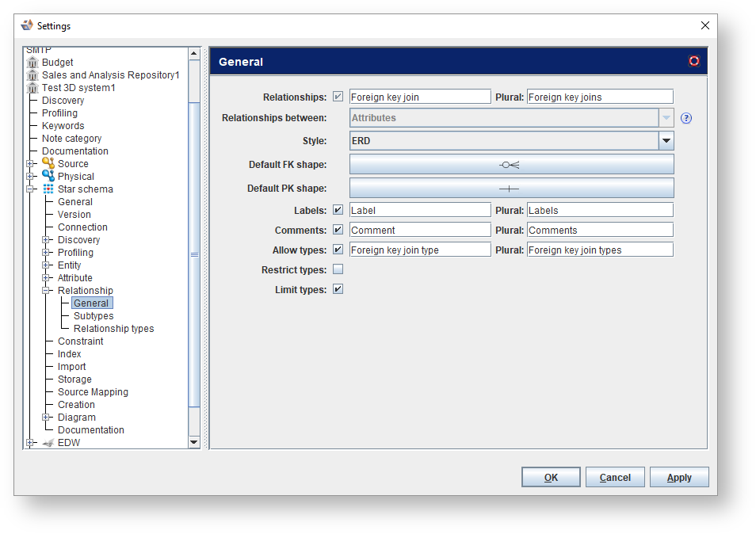Image resolution: width=756 pixels, height=534 pixels.
Task: Click the Comments plural text field
Action: (600, 230)
